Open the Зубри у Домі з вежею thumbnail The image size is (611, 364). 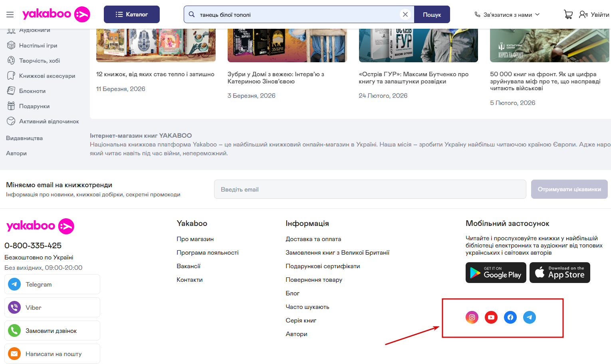[x=287, y=45]
